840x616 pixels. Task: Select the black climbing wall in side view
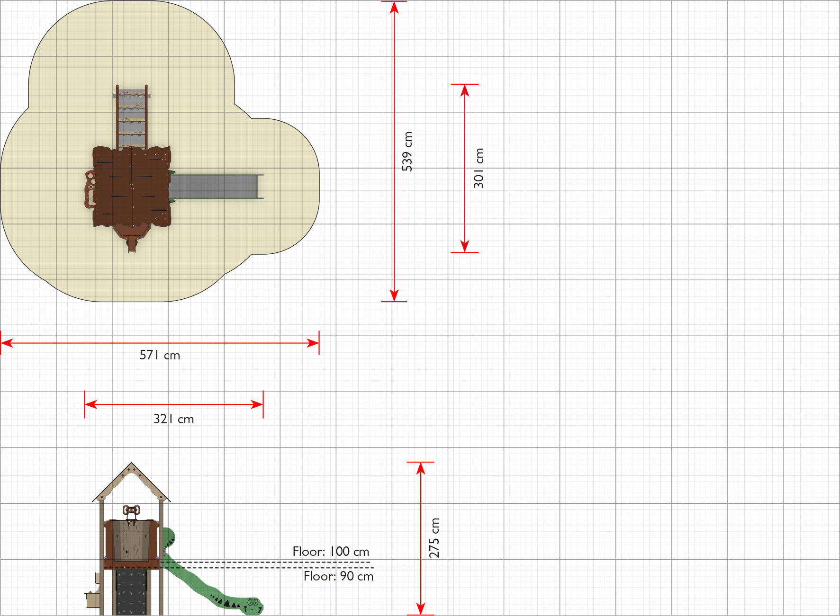(x=132, y=592)
